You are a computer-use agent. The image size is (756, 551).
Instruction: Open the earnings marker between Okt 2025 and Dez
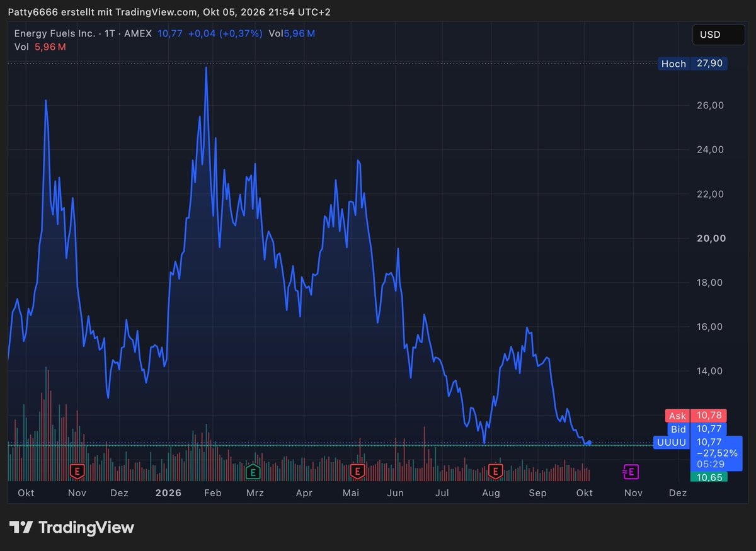coord(77,470)
